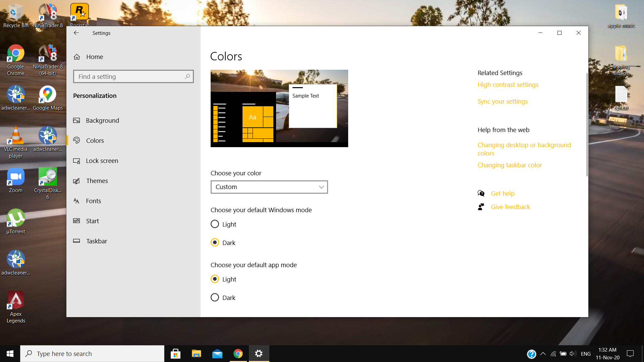Open the Wi-Fi network tray icon
This screenshot has width=644, height=362.
click(x=553, y=354)
